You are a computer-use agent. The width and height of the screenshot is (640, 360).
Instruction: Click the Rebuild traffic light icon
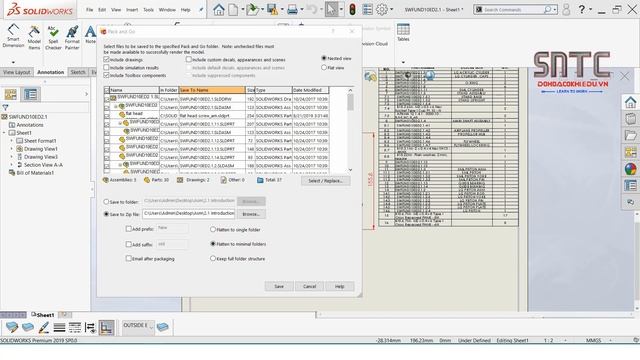pos(352,9)
